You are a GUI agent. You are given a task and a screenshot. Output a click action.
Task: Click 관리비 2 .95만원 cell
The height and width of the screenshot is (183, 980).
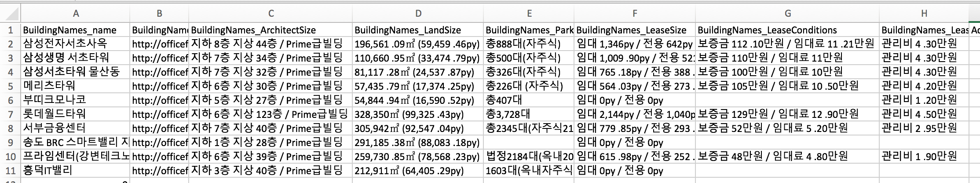tap(924, 128)
